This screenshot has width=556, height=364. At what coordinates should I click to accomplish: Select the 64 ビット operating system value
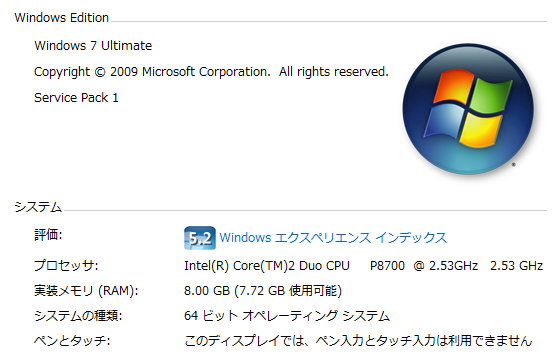(287, 315)
